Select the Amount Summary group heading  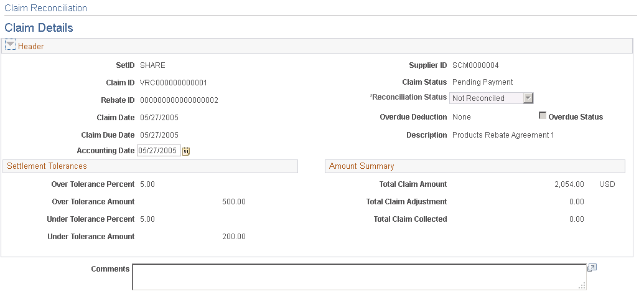pyautogui.click(x=362, y=166)
